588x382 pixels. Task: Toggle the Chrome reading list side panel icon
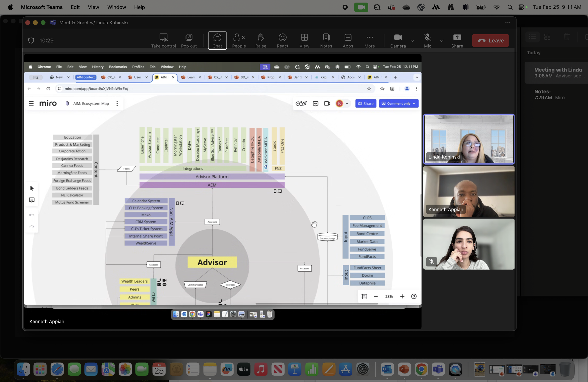[x=392, y=88]
